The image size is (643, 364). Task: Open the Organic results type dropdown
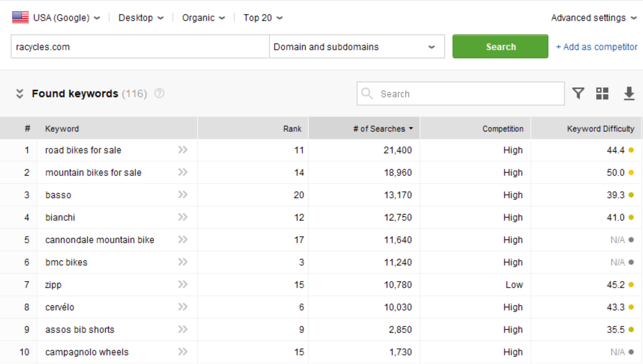[203, 17]
